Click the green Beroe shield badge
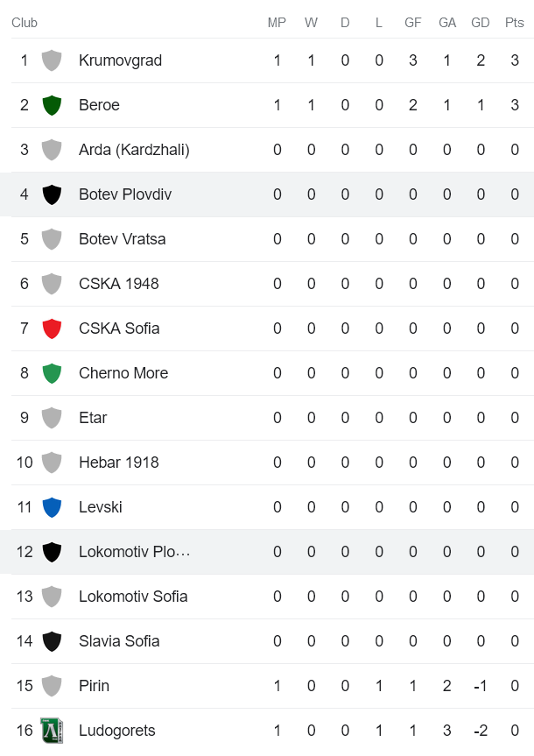Screen dimensions: 534x756 [x=52, y=105]
